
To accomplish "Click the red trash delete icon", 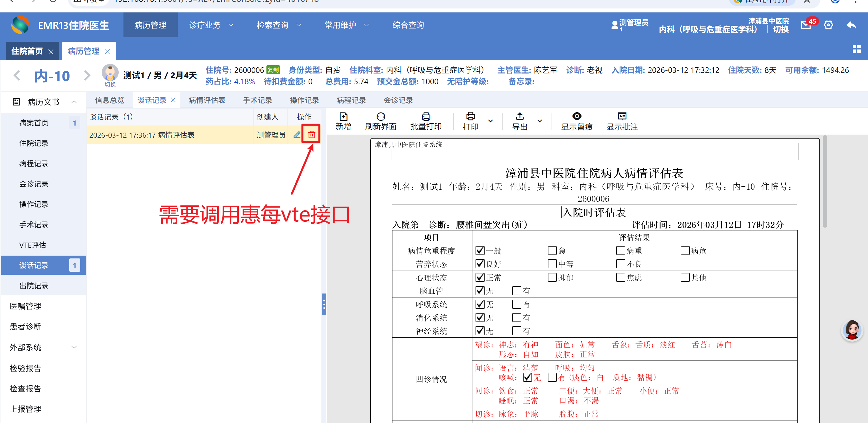I will point(311,134).
